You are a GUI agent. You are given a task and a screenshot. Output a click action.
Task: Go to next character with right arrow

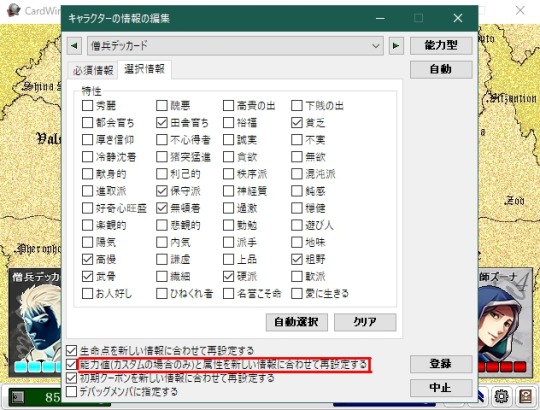point(396,46)
